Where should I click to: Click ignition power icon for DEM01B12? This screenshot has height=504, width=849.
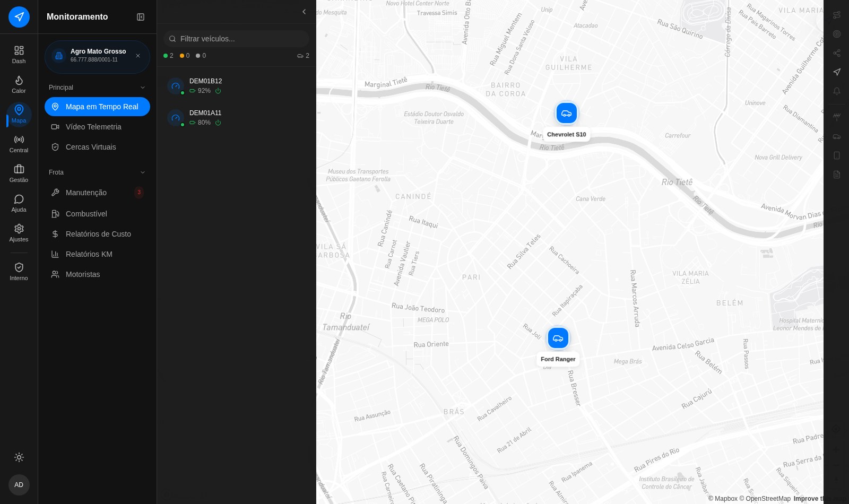[218, 91]
